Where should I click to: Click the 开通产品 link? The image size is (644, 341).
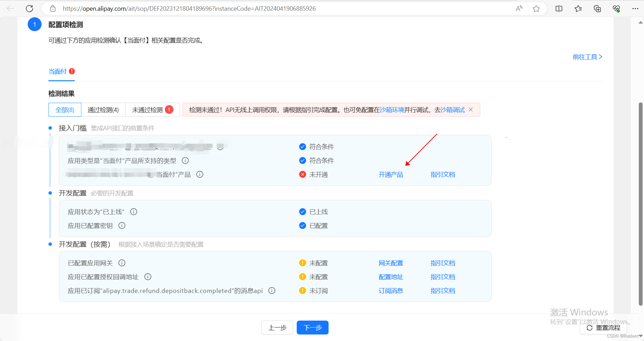pos(391,175)
